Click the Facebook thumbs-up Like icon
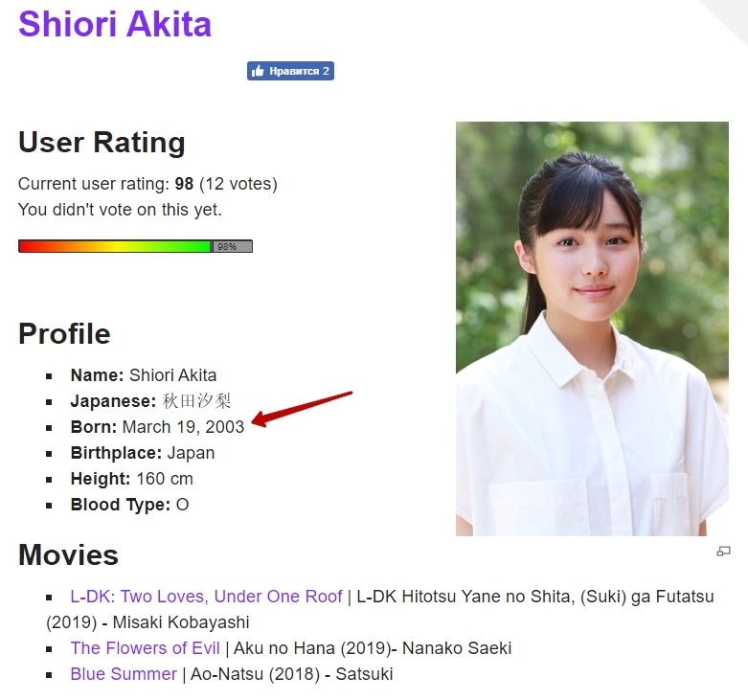 point(258,71)
